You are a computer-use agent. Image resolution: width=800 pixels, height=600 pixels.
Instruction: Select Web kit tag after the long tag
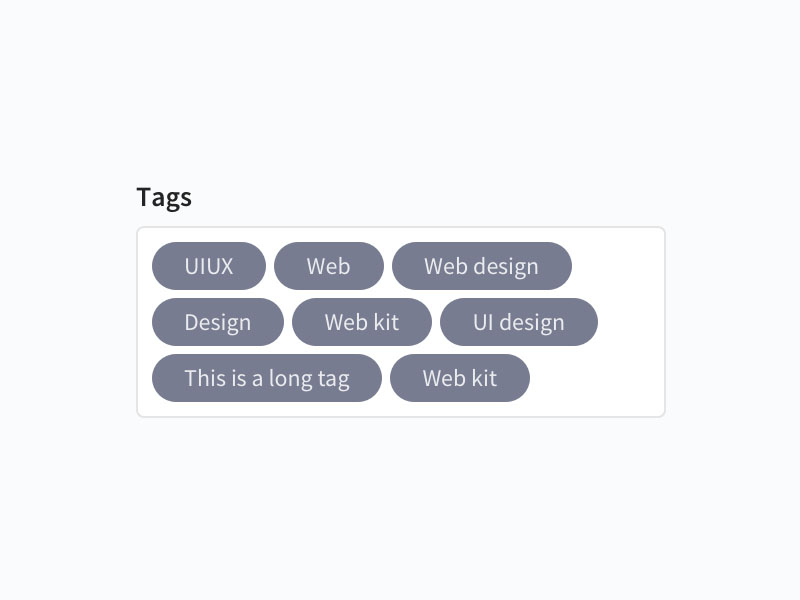click(x=460, y=378)
